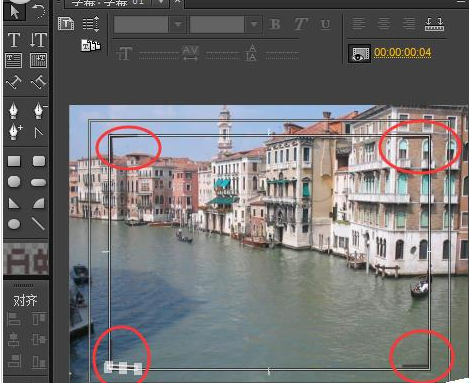Open Roll/Crawl options icon
The image size is (469, 383).
pos(91,24)
